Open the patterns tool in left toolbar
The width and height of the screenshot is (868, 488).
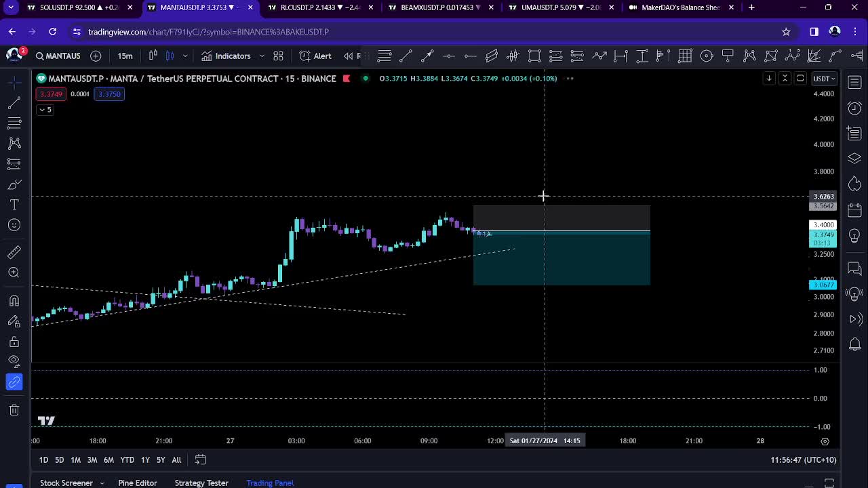coord(14,143)
